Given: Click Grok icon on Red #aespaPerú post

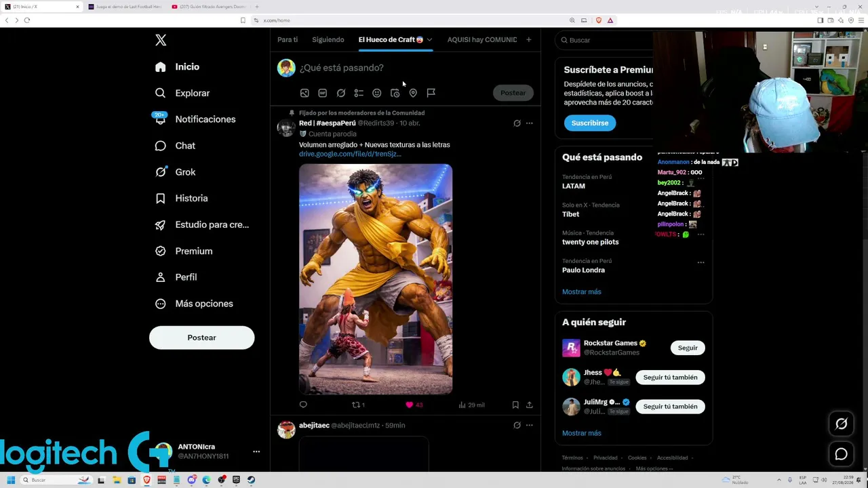Looking at the screenshot, I should point(517,123).
